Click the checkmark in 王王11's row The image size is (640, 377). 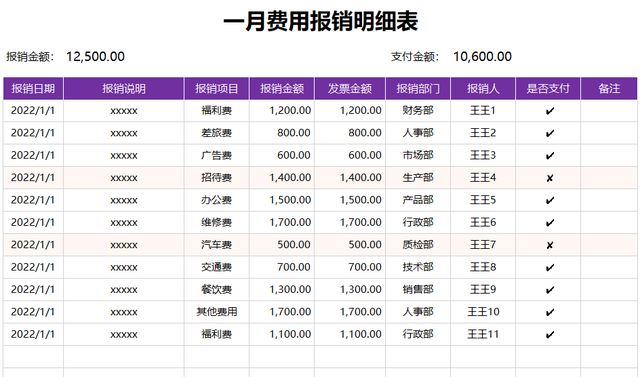click(x=550, y=335)
